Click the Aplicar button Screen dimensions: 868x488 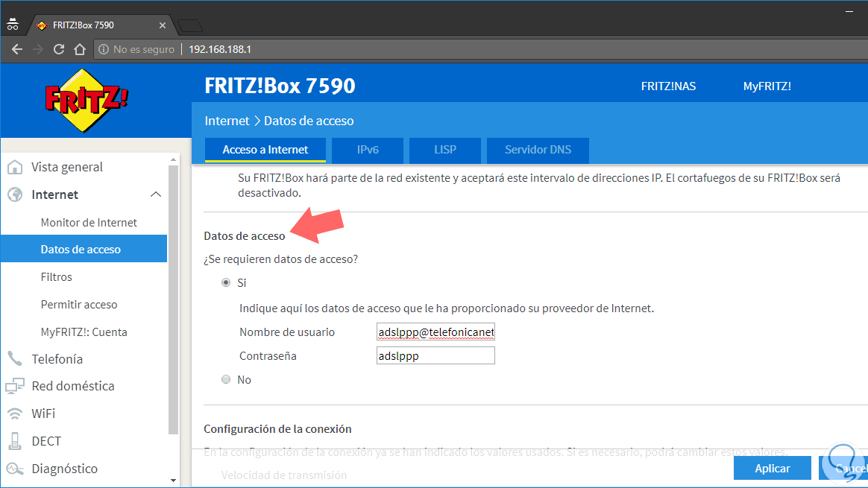tap(773, 468)
